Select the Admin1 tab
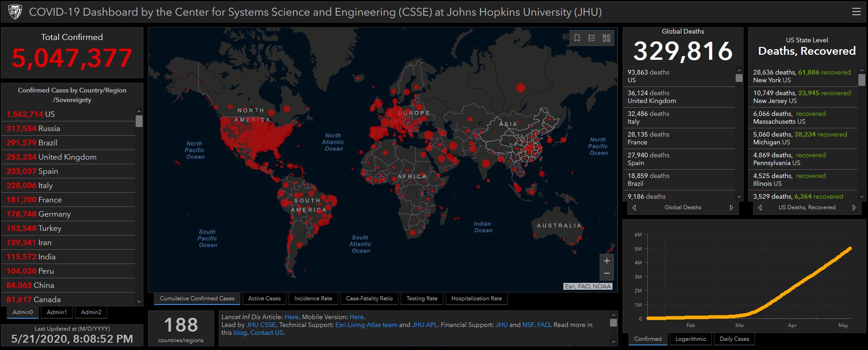 point(57,312)
